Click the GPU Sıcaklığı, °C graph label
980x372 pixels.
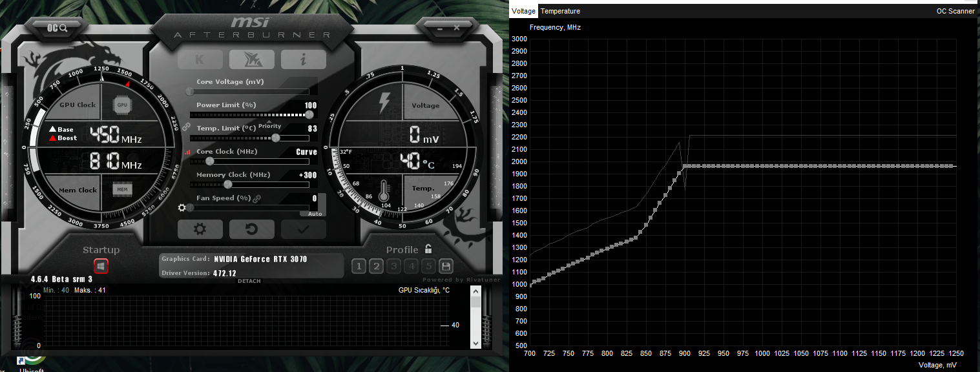coord(424,290)
